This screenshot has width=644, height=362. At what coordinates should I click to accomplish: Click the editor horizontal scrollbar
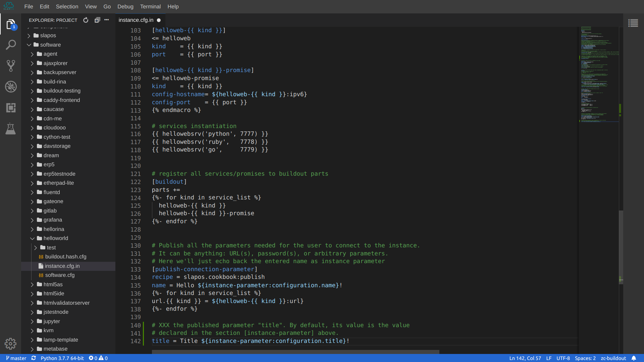296,352
